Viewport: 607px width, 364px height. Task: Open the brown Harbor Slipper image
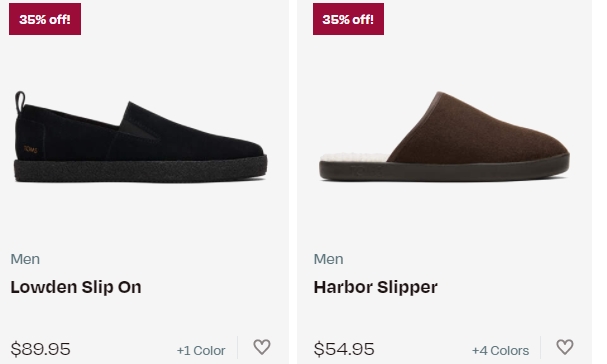444,136
